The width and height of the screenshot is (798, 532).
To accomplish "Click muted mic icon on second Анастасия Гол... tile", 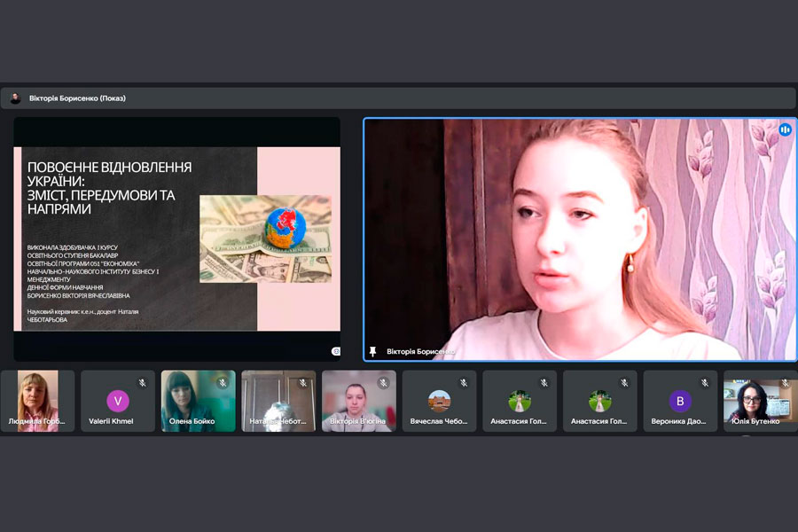I will pos(624,383).
